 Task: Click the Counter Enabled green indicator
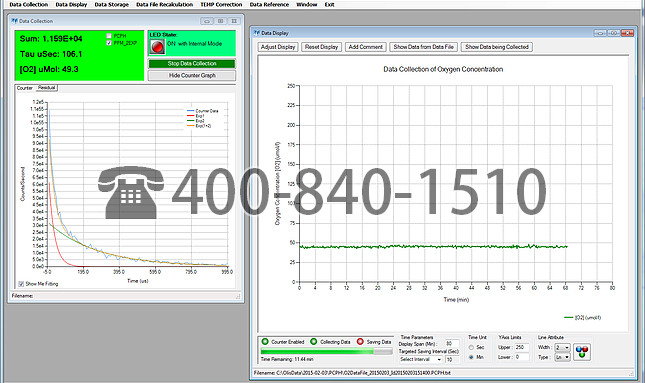tap(265, 341)
